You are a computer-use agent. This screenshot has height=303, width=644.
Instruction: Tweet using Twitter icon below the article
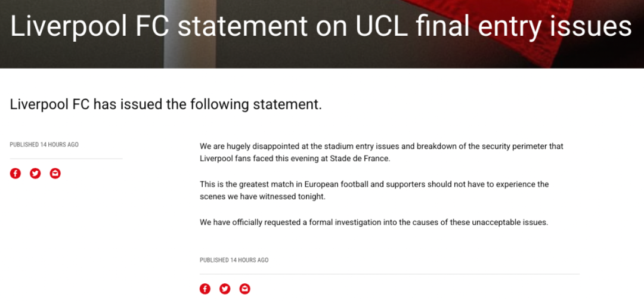[225, 289]
